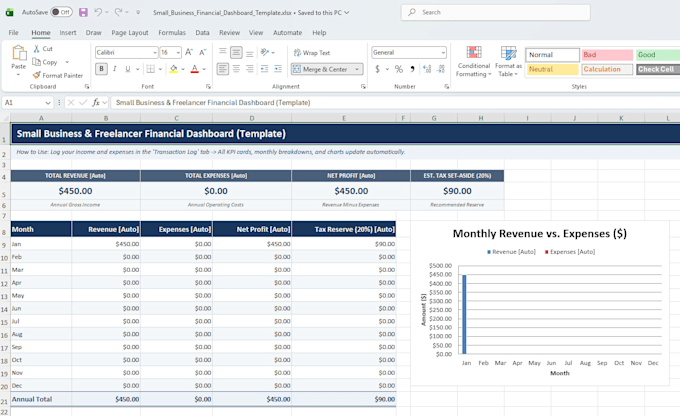680x416 pixels.
Task: Open Format as Table dropdown
Action: point(508,62)
